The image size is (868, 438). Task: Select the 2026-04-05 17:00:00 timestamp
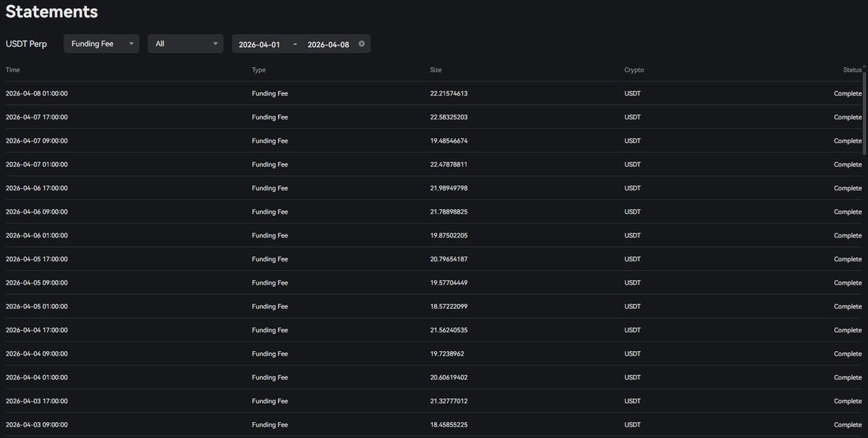coord(36,259)
